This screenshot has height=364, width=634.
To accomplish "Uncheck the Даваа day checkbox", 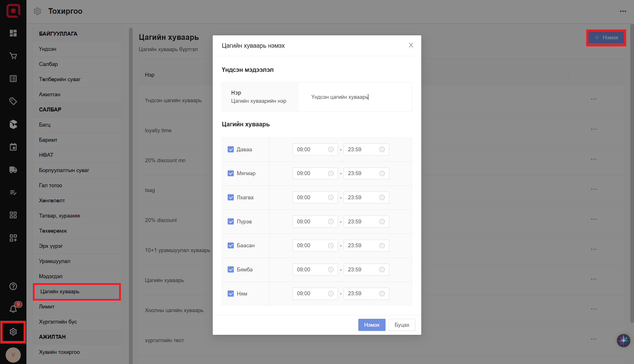I will click(x=231, y=149).
